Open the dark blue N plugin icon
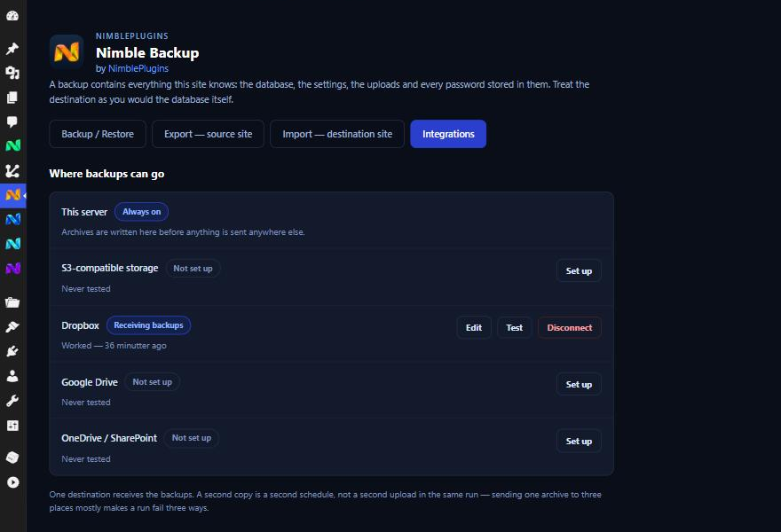 pos(12,219)
